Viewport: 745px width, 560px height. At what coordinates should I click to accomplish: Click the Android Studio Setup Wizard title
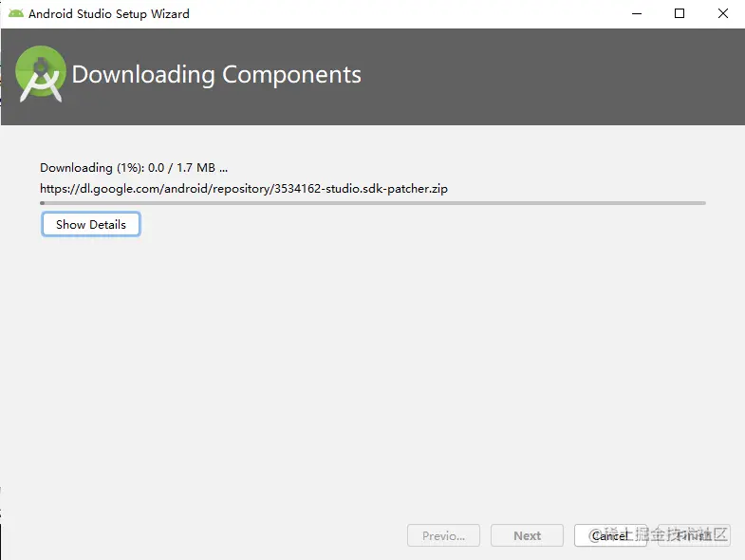109,14
